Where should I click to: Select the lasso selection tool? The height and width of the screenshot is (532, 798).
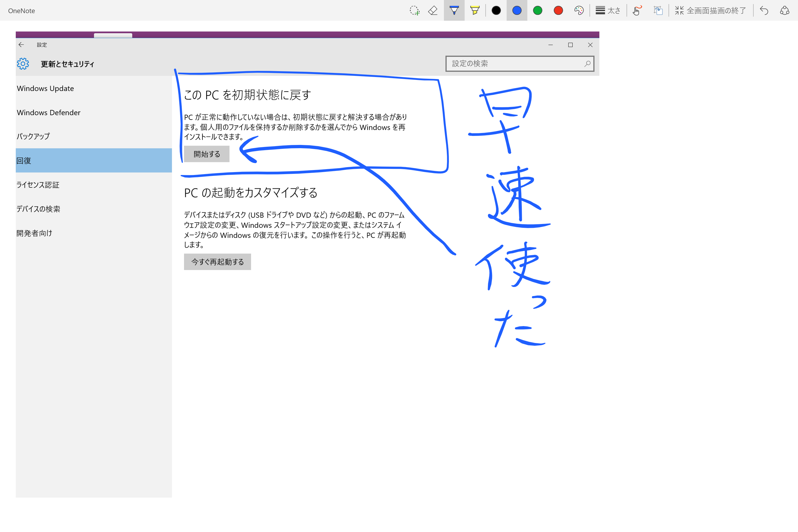point(414,10)
